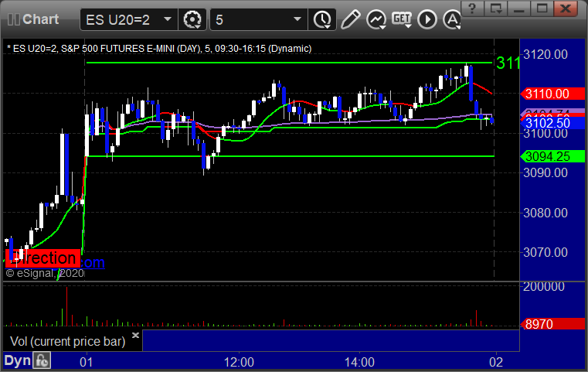Click the question mark help button
The image size is (588, 372).
tap(472, 9)
